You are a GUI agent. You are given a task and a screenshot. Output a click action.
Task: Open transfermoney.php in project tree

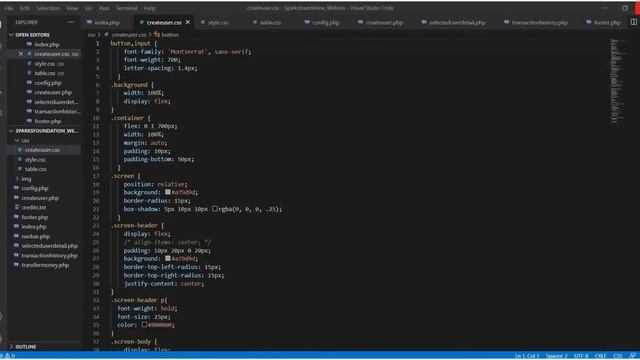(x=45, y=265)
